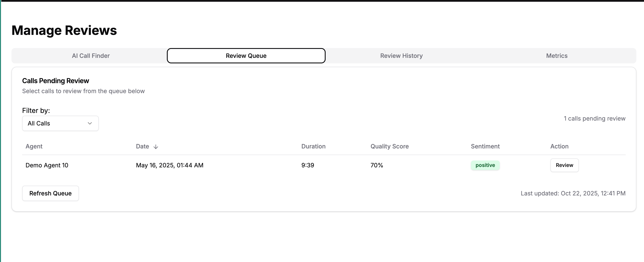Click the 70% quality score value
The image size is (644, 262).
(376, 165)
